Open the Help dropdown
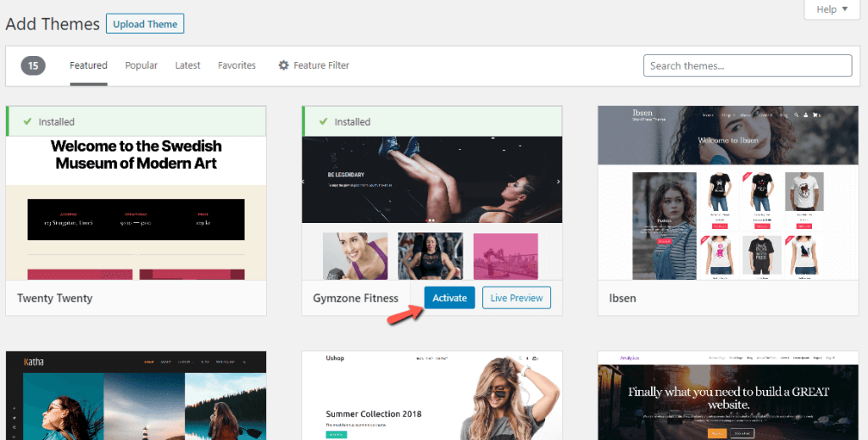868x440 pixels. coord(832,9)
